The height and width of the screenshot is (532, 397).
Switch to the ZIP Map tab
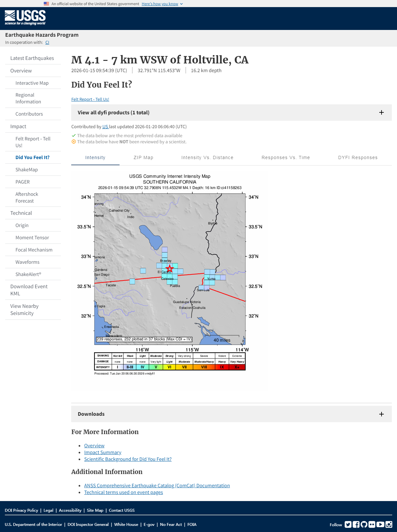pos(143,157)
